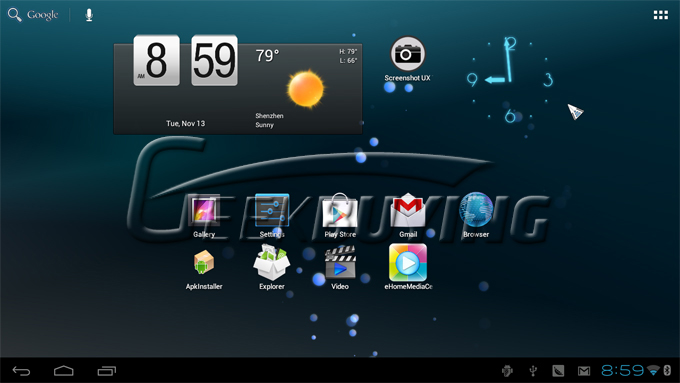
Task: Start voice search with the microphone
Action: click(89, 15)
